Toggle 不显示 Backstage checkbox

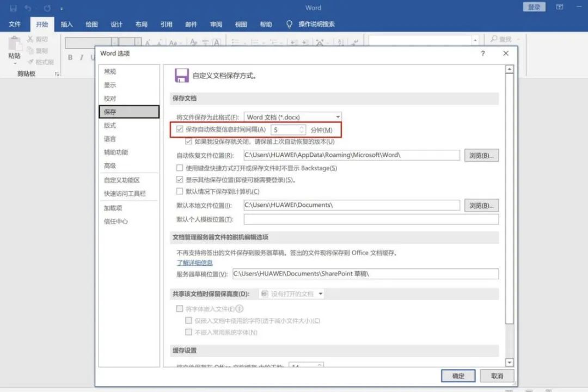tap(180, 168)
